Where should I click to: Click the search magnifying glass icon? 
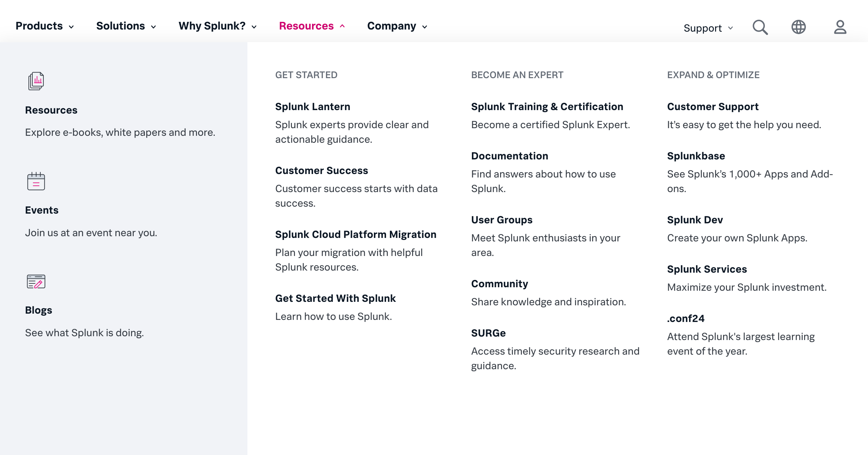pos(760,27)
